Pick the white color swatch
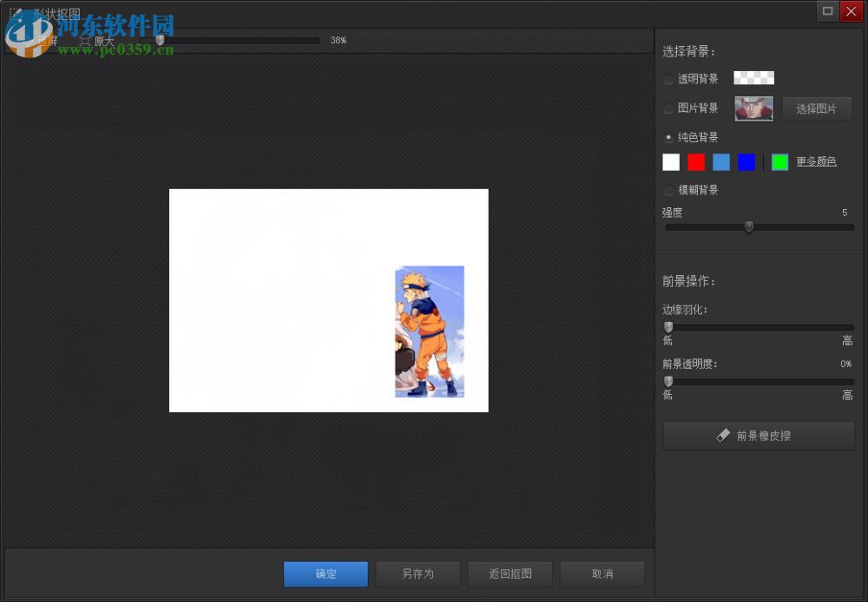 671,162
